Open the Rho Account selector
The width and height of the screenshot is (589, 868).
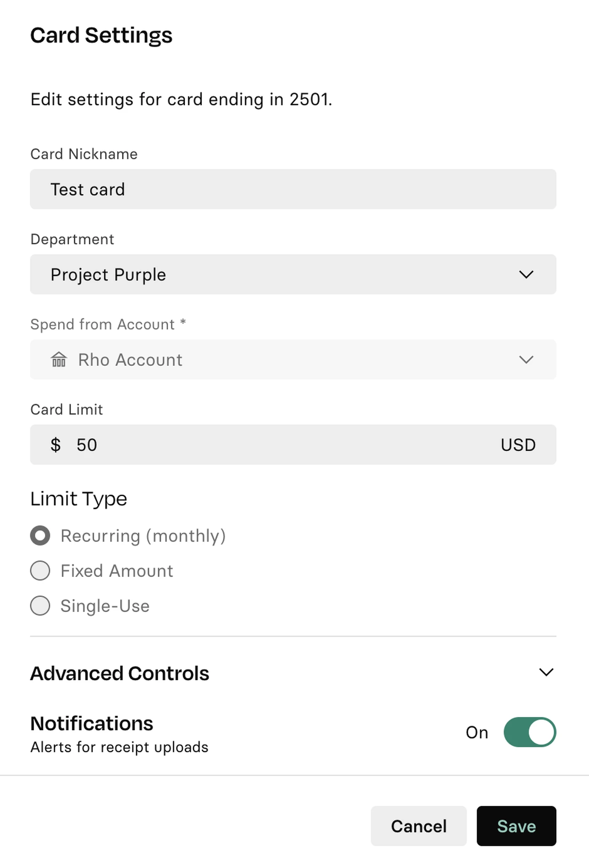(x=293, y=360)
